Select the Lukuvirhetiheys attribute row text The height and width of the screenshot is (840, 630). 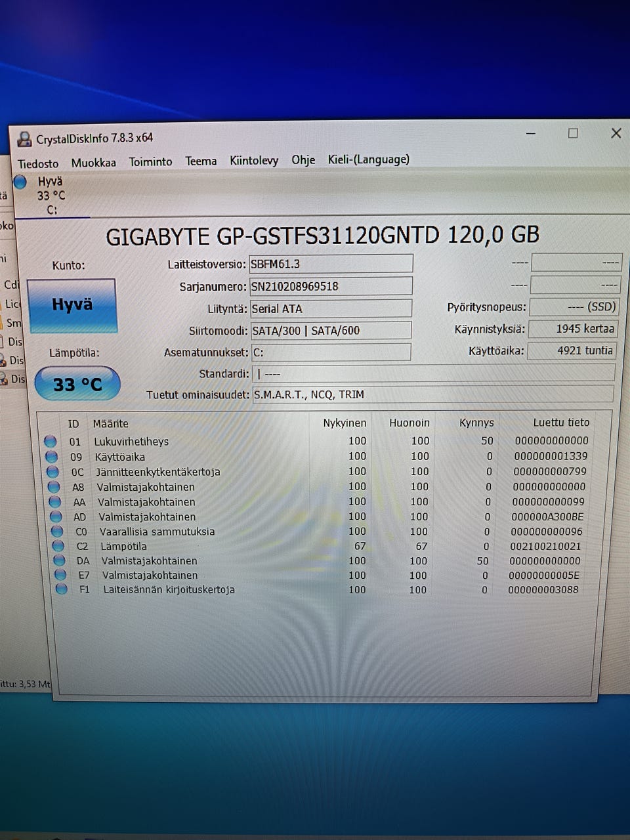pyautogui.click(x=131, y=442)
